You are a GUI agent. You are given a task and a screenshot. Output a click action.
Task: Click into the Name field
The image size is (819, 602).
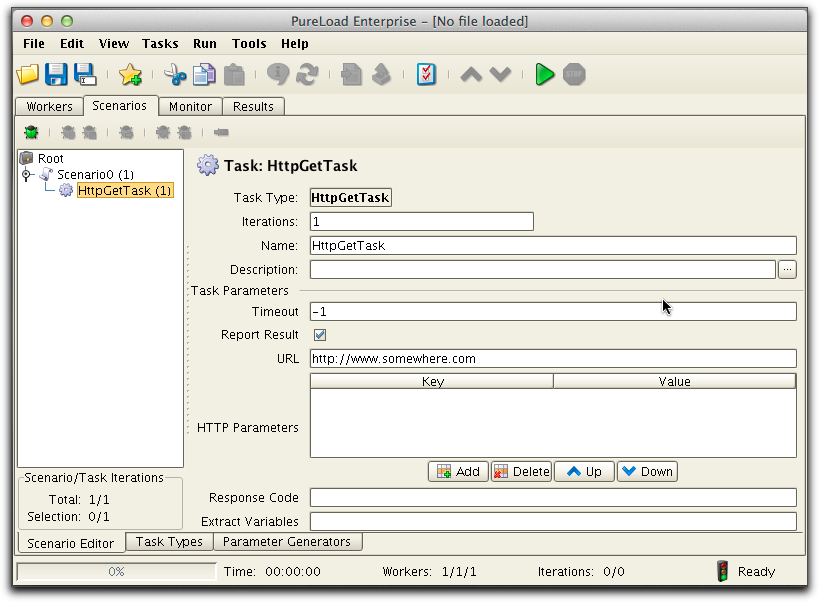pyautogui.click(x=553, y=245)
